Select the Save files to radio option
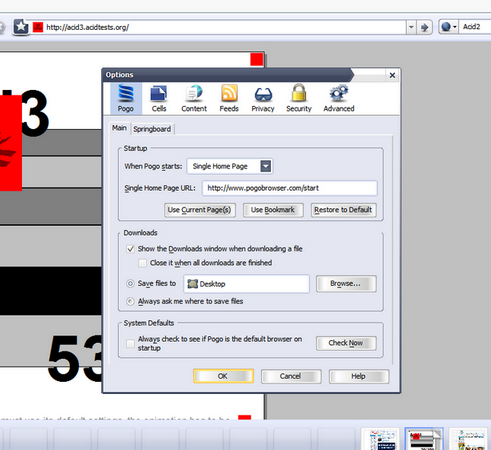The width and height of the screenshot is (491, 450). [x=130, y=283]
